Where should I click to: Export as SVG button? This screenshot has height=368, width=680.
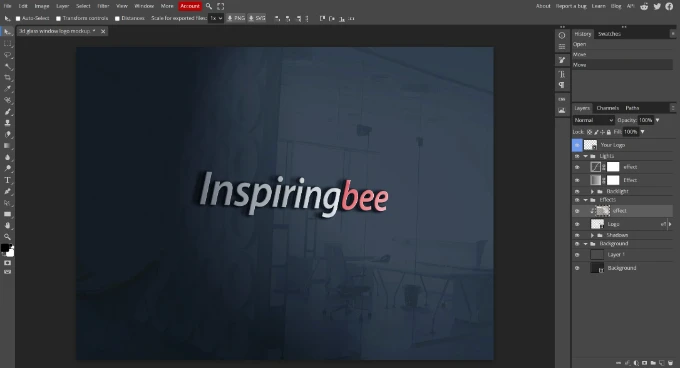coord(257,18)
